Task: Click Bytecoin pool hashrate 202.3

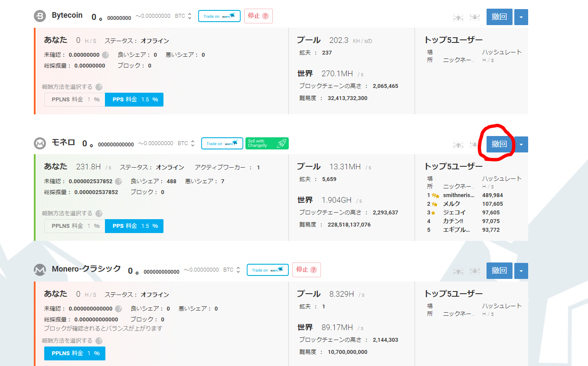Action: [x=339, y=40]
